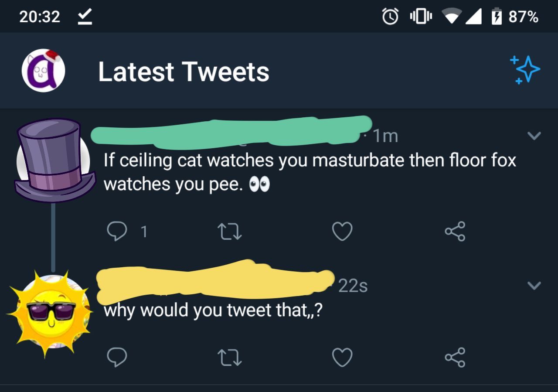Retweet the ceiling cat tweet
The image size is (558, 392).
pyautogui.click(x=230, y=232)
